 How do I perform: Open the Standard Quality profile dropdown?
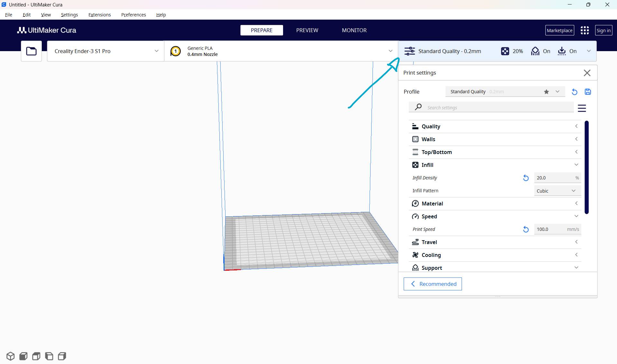click(505, 92)
